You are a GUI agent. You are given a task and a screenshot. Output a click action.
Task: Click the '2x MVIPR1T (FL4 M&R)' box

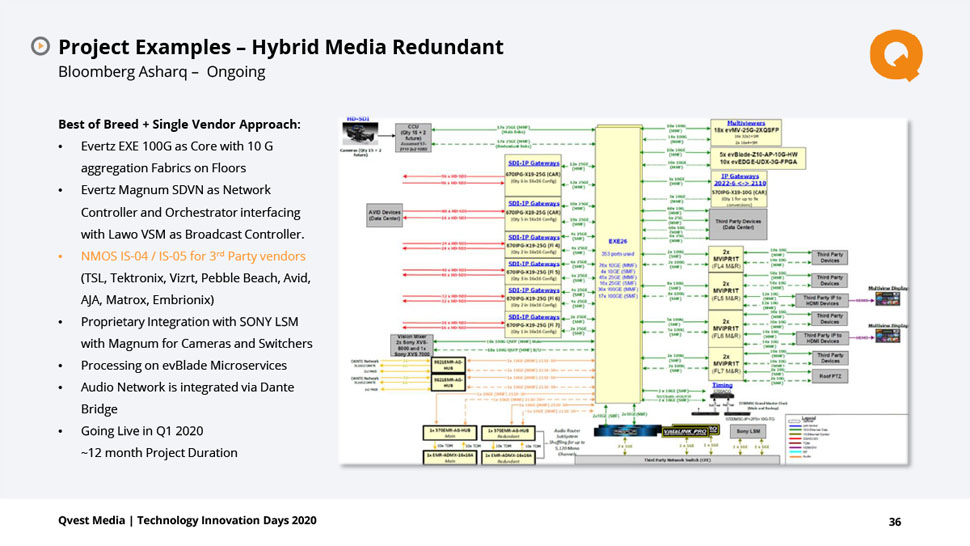coord(726,259)
